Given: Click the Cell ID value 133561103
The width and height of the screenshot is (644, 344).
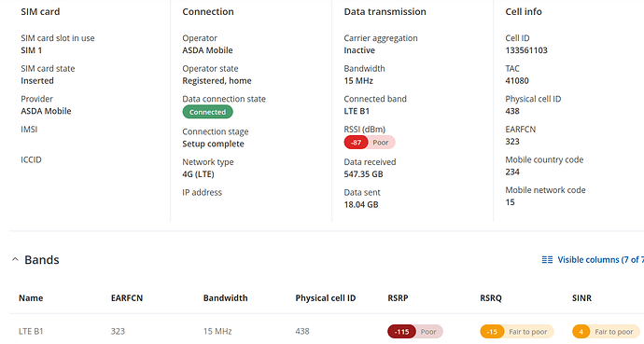Looking at the screenshot, I should click(x=526, y=50).
